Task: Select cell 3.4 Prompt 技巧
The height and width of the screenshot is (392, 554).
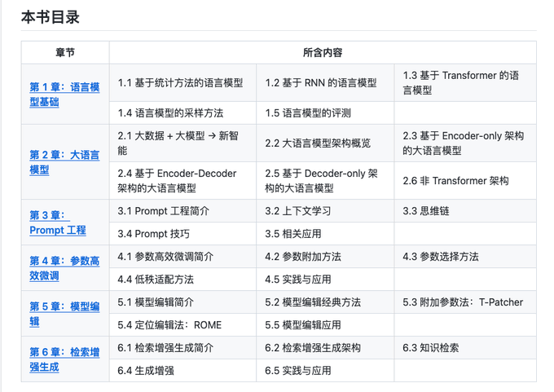Action: (182, 234)
